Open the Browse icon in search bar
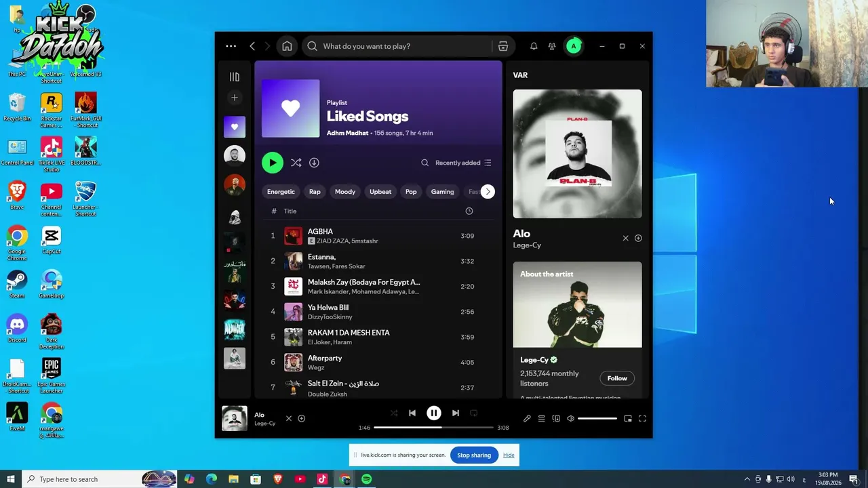This screenshot has width=868, height=488. click(502, 46)
